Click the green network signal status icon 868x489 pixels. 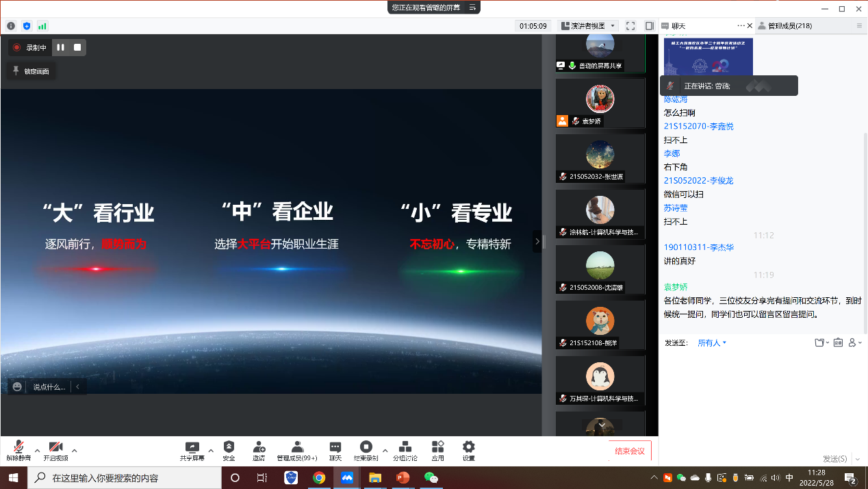(x=42, y=26)
